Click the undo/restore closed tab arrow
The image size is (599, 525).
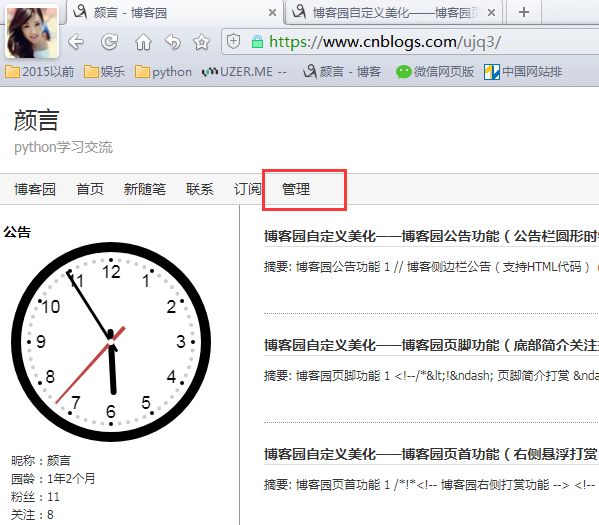coord(173,42)
